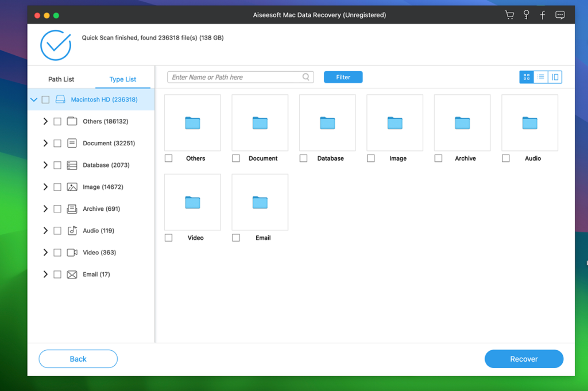The image size is (588, 391).
Task: Collapse the Macintosh HD tree
Action: (34, 99)
